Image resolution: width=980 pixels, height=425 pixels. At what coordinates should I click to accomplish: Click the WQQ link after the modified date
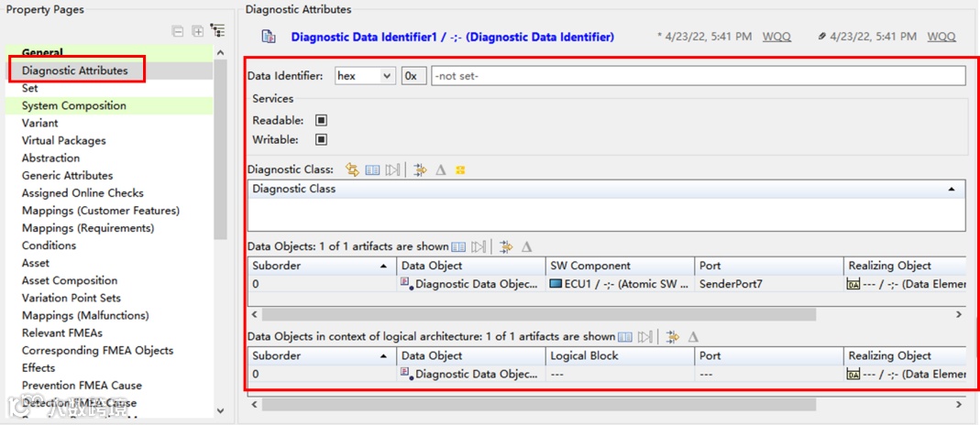[941, 37]
